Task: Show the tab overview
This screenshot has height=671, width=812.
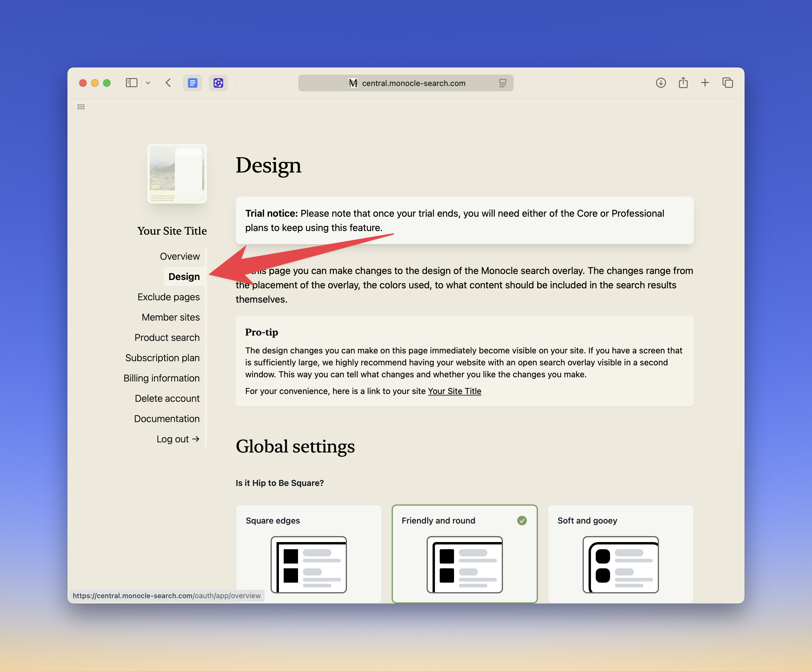Action: tap(727, 83)
